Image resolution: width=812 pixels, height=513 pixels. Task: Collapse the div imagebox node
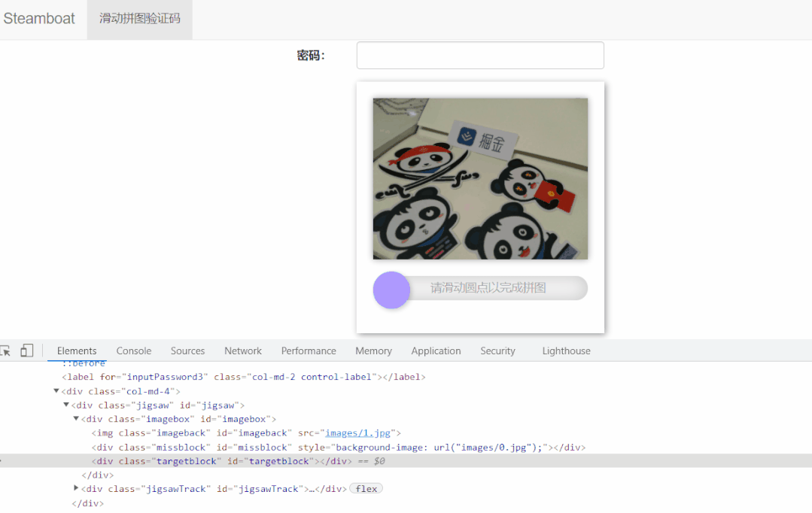(75, 418)
